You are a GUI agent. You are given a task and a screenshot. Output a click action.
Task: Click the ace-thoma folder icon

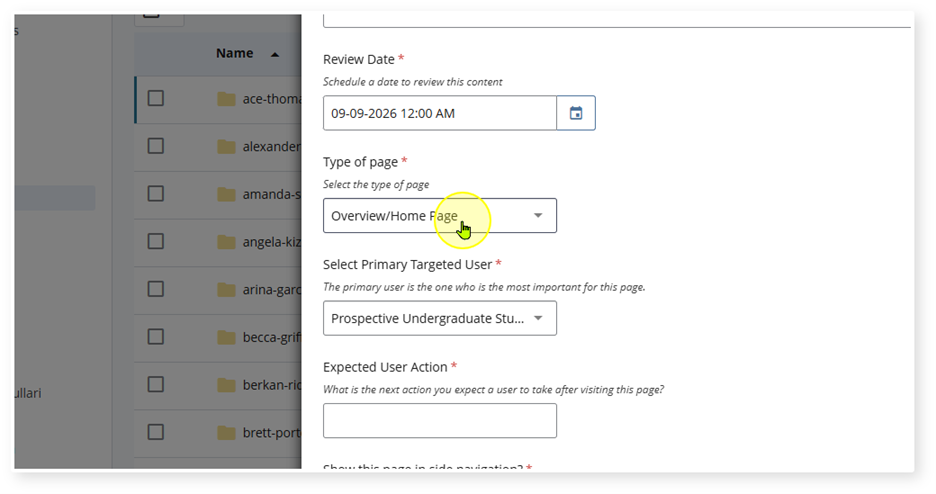[226, 99]
